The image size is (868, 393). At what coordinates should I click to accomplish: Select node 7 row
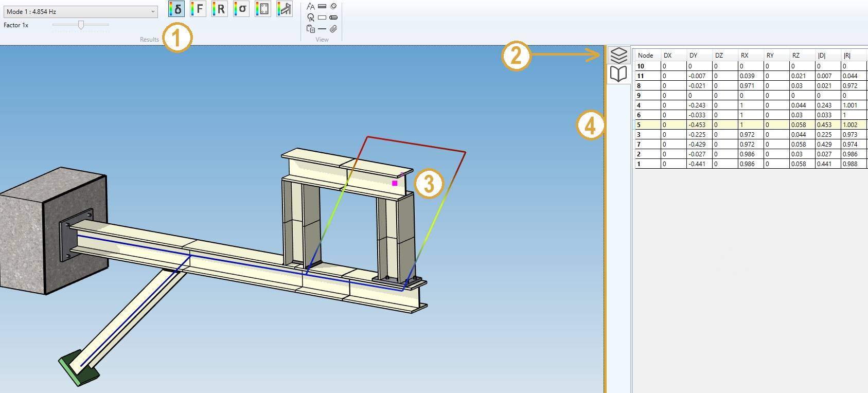coord(751,144)
